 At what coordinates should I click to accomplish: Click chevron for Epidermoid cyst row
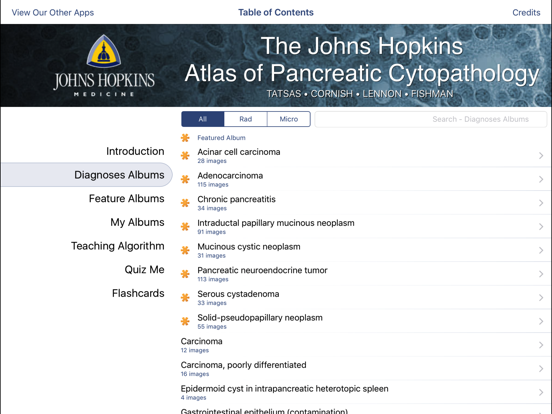tap(541, 392)
